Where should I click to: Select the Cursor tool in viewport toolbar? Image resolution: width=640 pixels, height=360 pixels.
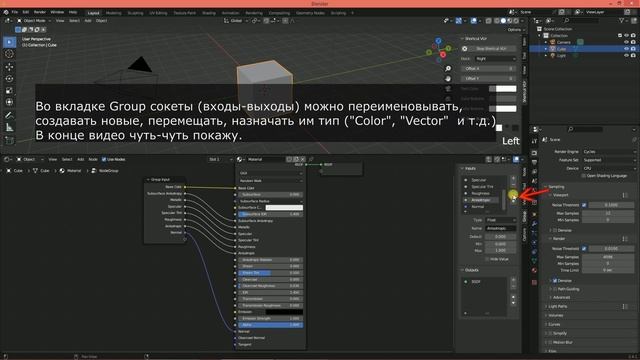coord(9,54)
